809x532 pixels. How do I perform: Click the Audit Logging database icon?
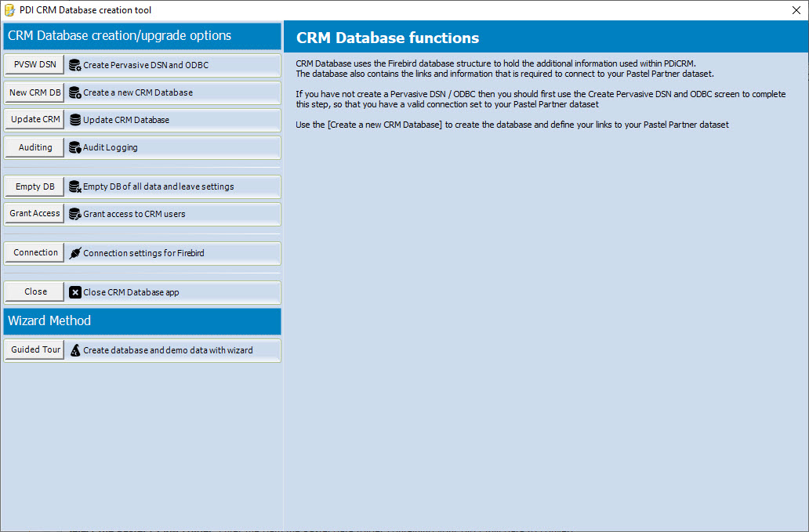tap(75, 147)
